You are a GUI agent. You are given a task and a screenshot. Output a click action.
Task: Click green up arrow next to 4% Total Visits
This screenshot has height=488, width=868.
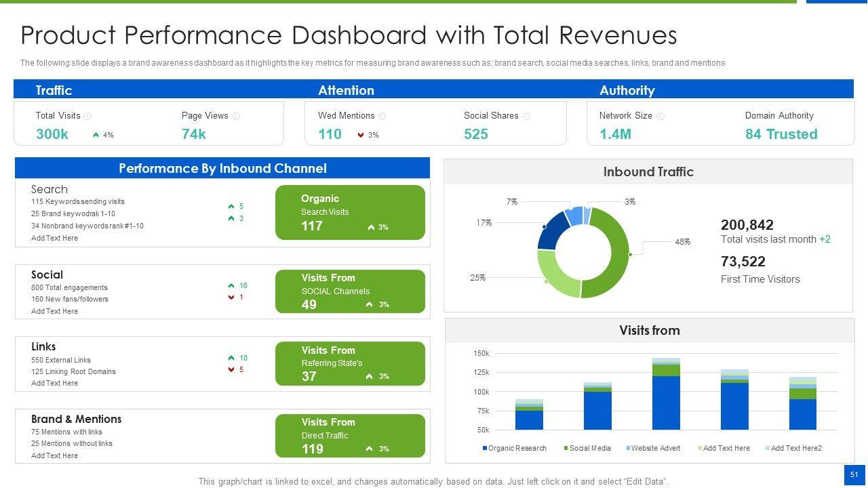(x=96, y=135)
